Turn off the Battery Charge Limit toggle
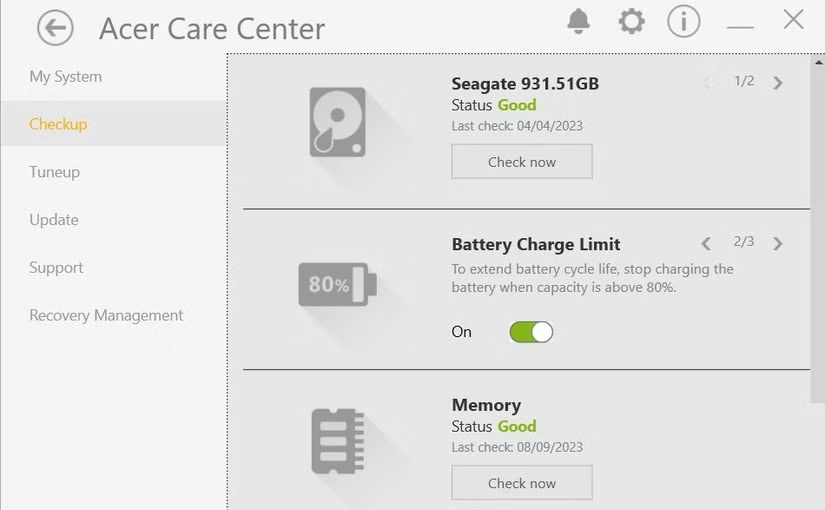825x510 pixels. 531,332
